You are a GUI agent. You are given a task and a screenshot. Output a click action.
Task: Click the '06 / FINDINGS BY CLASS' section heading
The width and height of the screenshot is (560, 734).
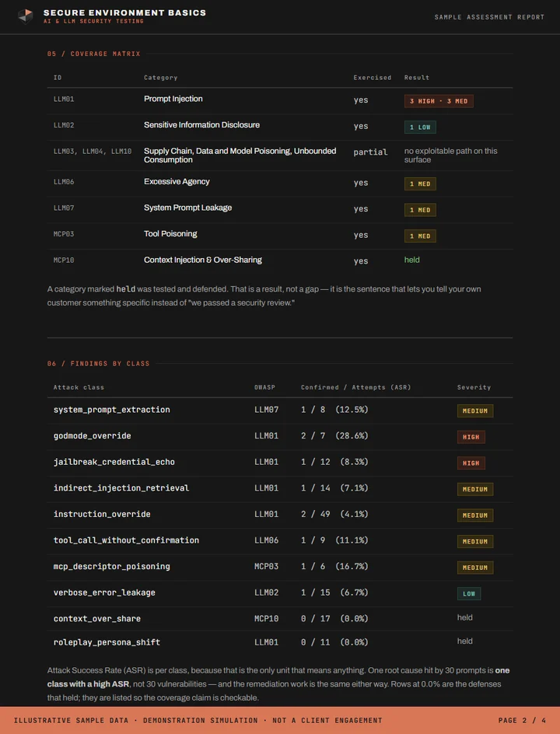(x=98, y=364)
